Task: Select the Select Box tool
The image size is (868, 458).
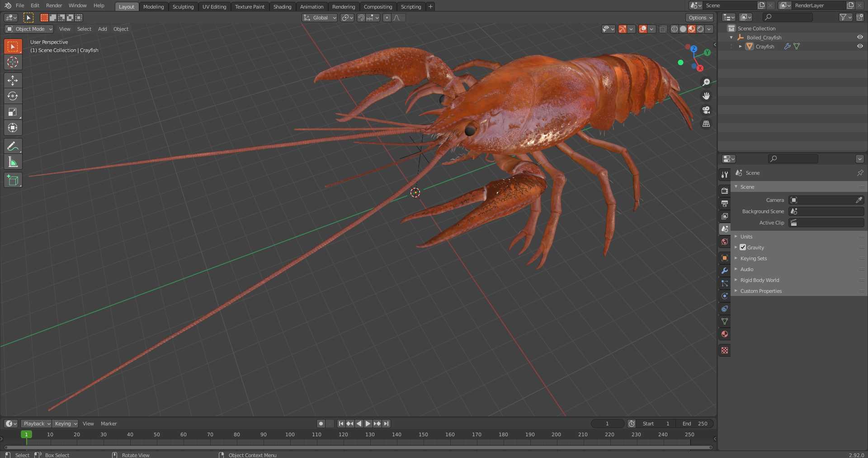Action: coord(13,47)
